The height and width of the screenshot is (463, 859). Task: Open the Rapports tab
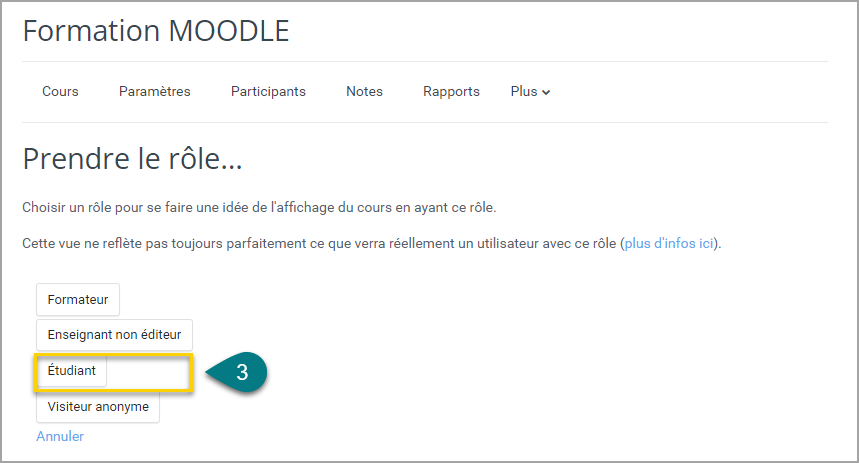(x=451, y=92)
